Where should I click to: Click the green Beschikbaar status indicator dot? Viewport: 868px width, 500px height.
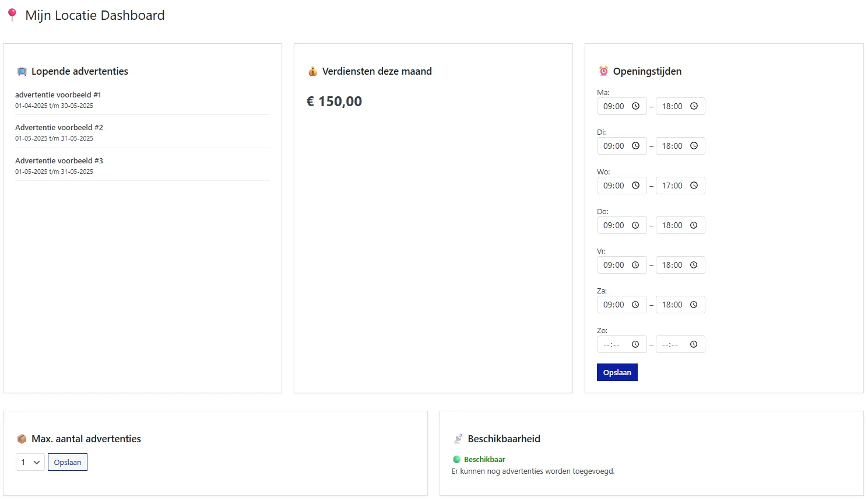[x=456, y=459]
